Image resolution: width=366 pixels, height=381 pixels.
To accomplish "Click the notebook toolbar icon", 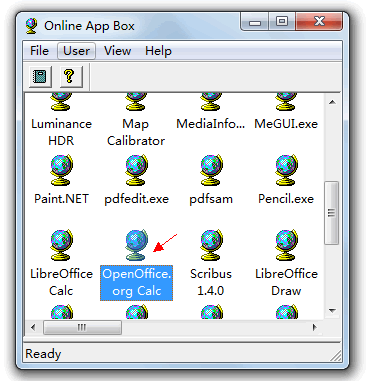I will (x=40, y=77).
